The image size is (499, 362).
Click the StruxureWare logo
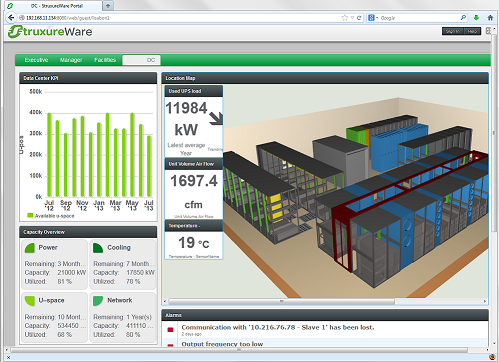coord(50,32)
